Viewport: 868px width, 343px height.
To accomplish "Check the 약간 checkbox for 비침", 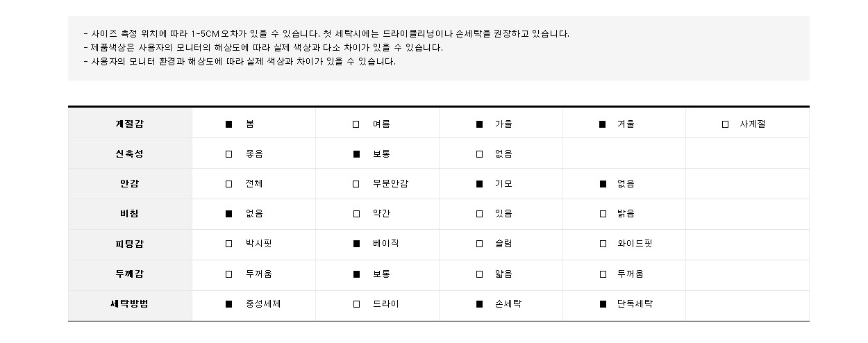I will 356,214.
